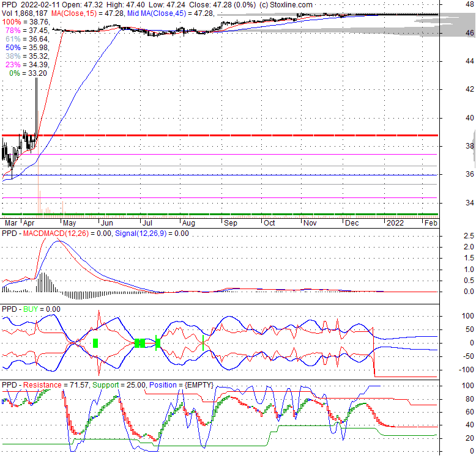Click the '{EMPTY}' position value
Viewport: 476px width, 456px height.
[x=199, y=385]
